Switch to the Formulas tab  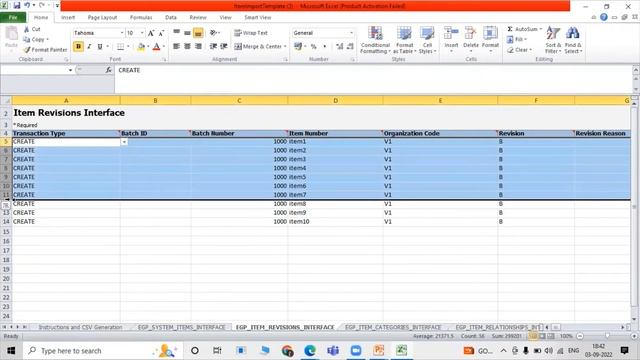(x=141, y=18)
